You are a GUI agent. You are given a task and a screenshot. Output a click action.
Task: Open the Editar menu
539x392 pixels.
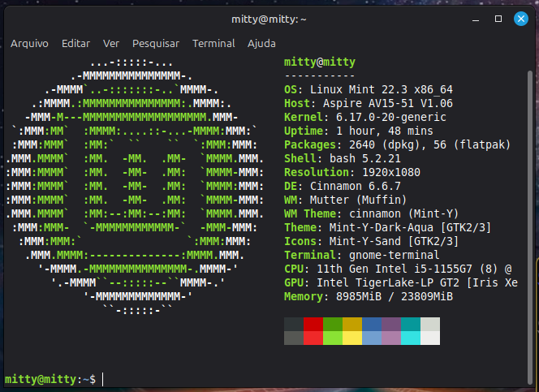(x=75, y=43)
